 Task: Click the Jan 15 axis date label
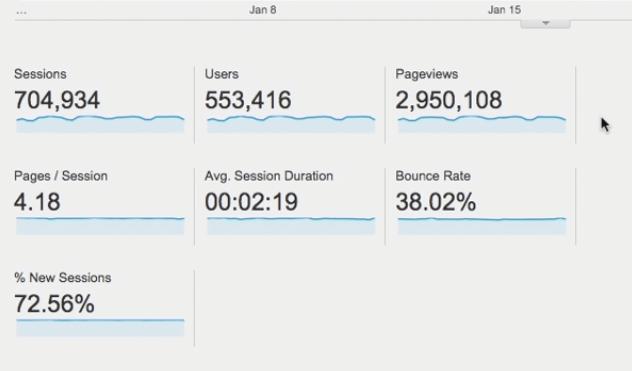point(504,10)
